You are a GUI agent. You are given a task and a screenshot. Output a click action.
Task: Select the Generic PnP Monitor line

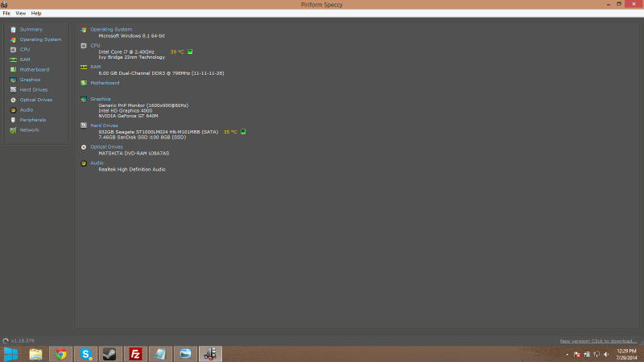[x=143, y=105]
